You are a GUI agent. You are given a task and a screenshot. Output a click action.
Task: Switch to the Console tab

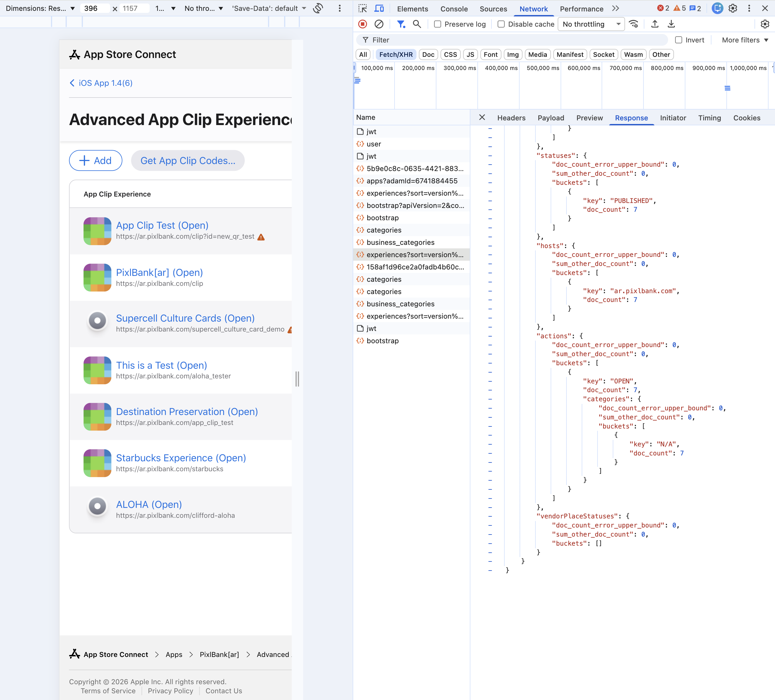click(454, 9)
